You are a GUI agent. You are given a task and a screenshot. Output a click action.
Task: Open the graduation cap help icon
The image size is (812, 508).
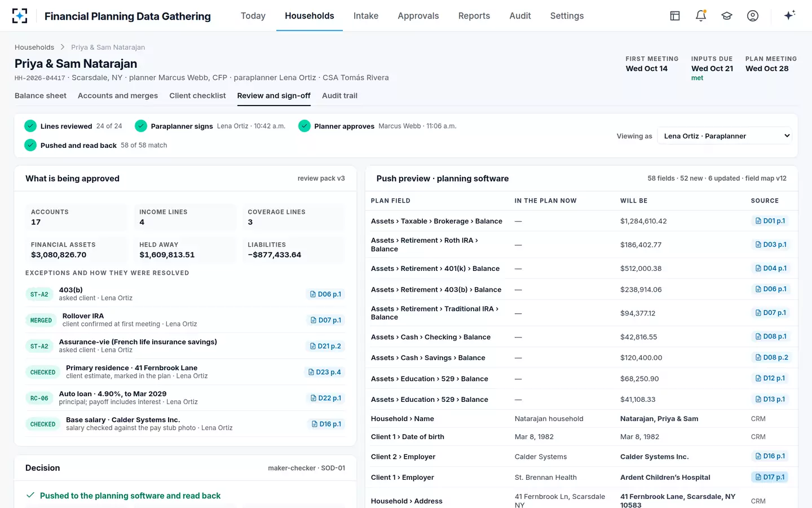[727, 16]
